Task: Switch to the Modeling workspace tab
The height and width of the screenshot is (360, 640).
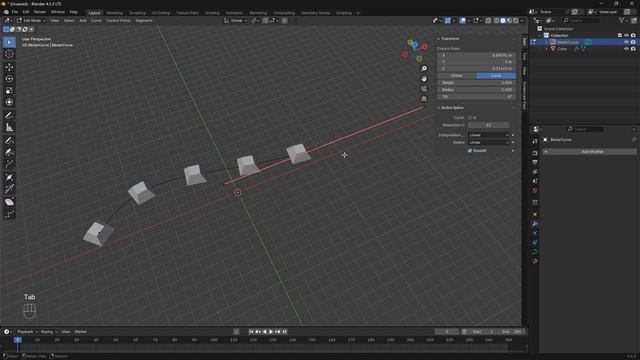Action: pyautogui.click(x=114, y=13)
